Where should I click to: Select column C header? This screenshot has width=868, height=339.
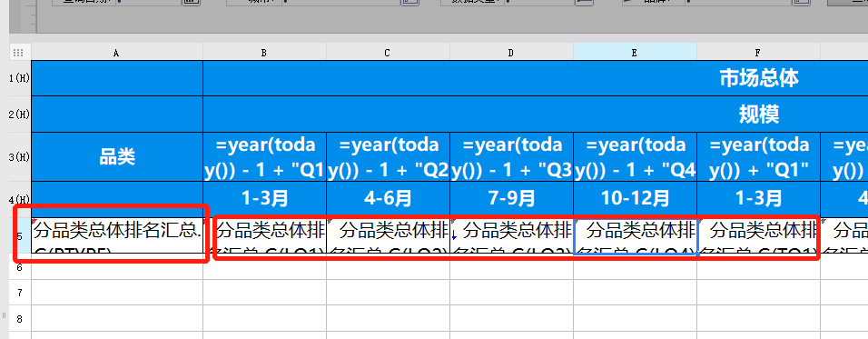coord(388,53)
